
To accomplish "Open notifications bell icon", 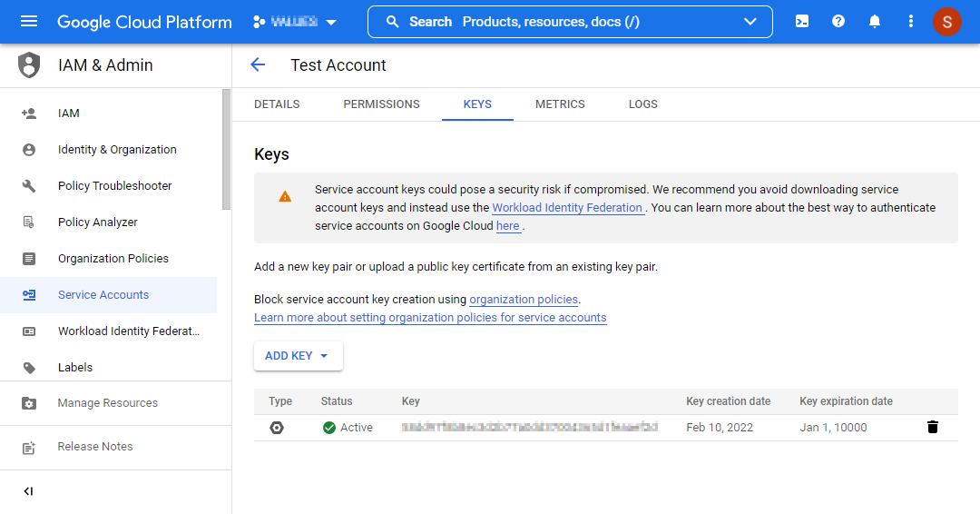I will (875, 22).
